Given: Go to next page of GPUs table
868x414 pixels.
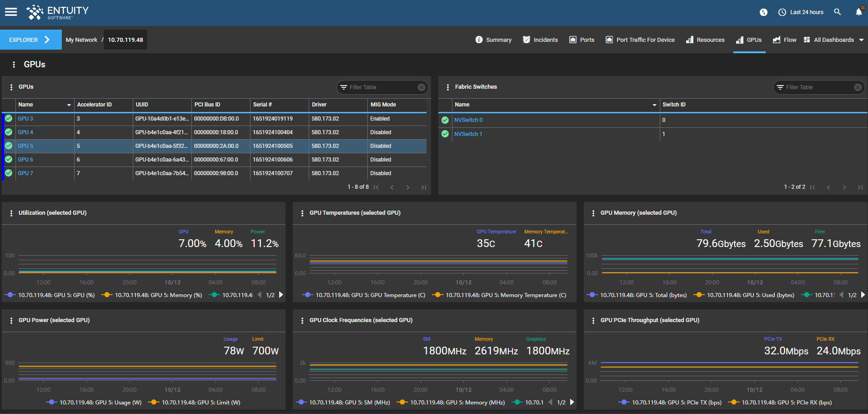Looking at the screenshot, I should pos(408,187).
